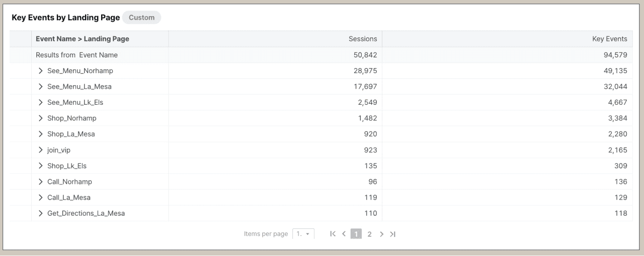Image resolution: width=644 pixels, height=256 pixels.
Task: Expand the Shop_Lk_Els row
Action: (x=41, y=166)
